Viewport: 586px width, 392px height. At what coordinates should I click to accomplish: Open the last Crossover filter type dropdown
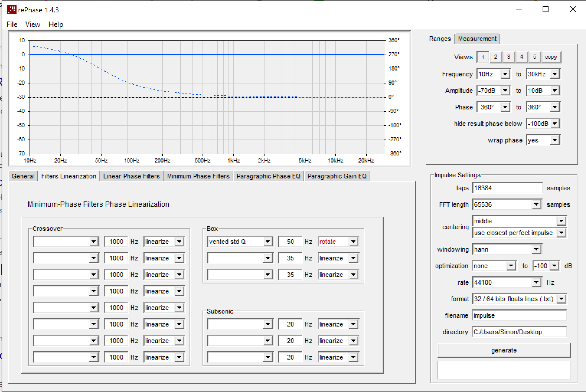point(66,357)
